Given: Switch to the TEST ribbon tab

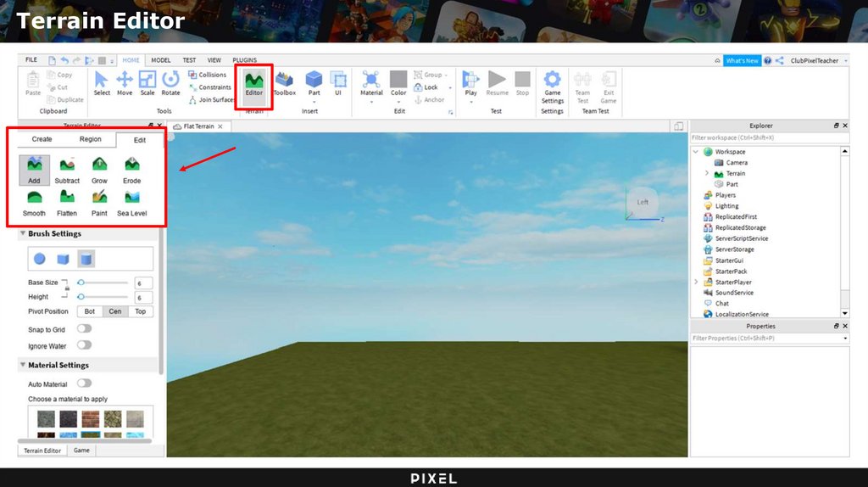Looking at the screenshot, I should coord(189,60).
